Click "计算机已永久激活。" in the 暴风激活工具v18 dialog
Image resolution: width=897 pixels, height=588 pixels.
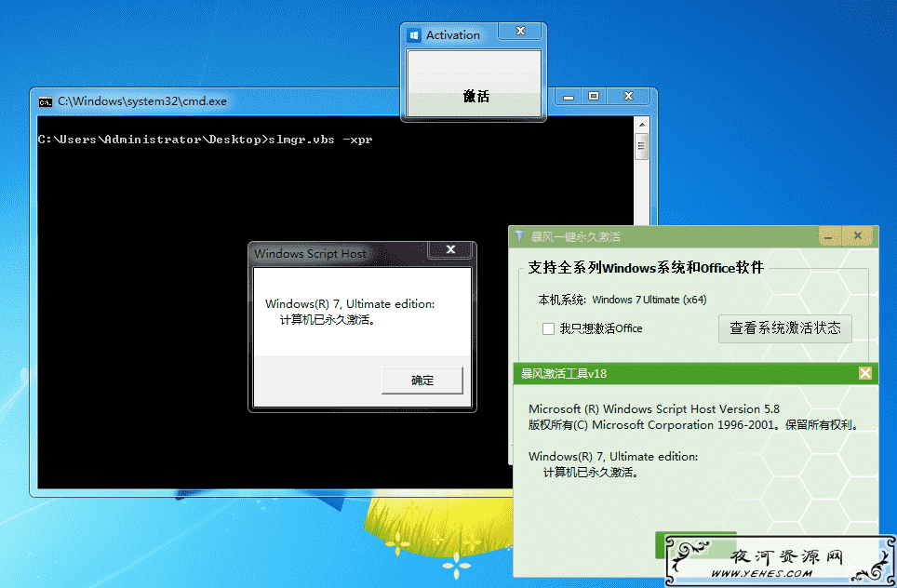coord(591,473)
